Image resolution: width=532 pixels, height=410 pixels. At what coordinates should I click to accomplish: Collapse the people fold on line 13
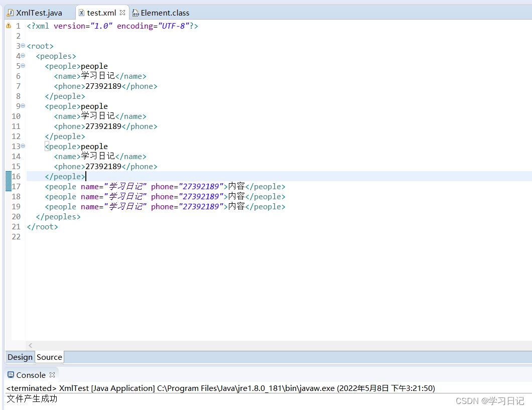click(23, 146)
